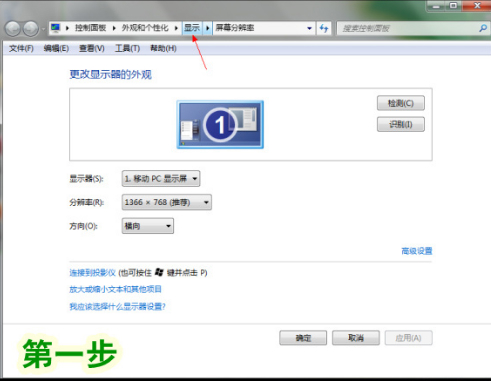Click the 确定 OK button
491x381 pixels.
(x=303, y=338)
